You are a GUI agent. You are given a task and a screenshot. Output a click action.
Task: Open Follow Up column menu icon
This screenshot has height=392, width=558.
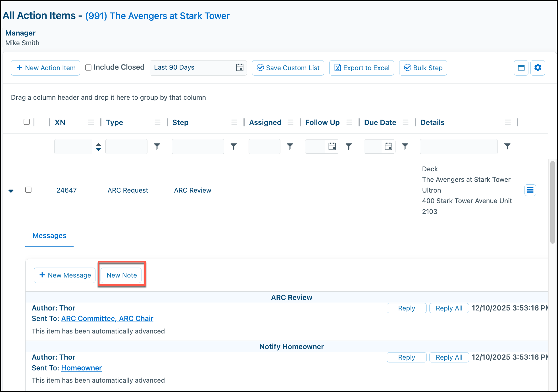349,122
